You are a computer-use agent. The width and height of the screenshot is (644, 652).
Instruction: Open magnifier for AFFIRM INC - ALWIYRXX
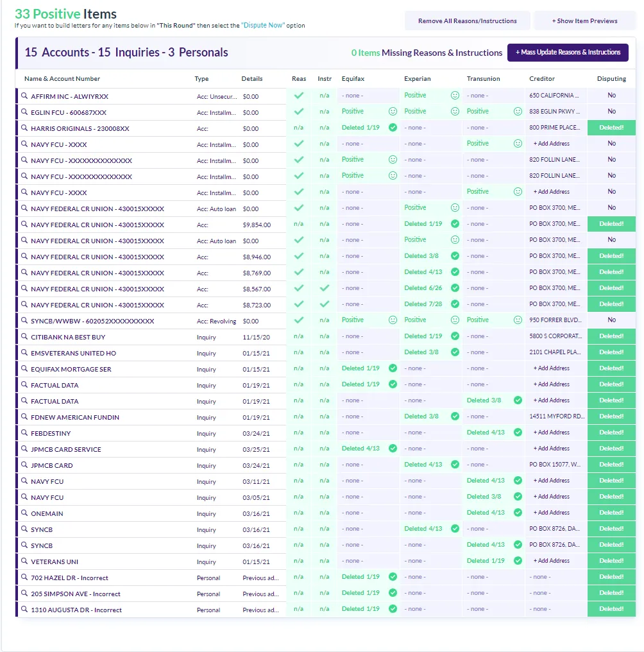24,96
